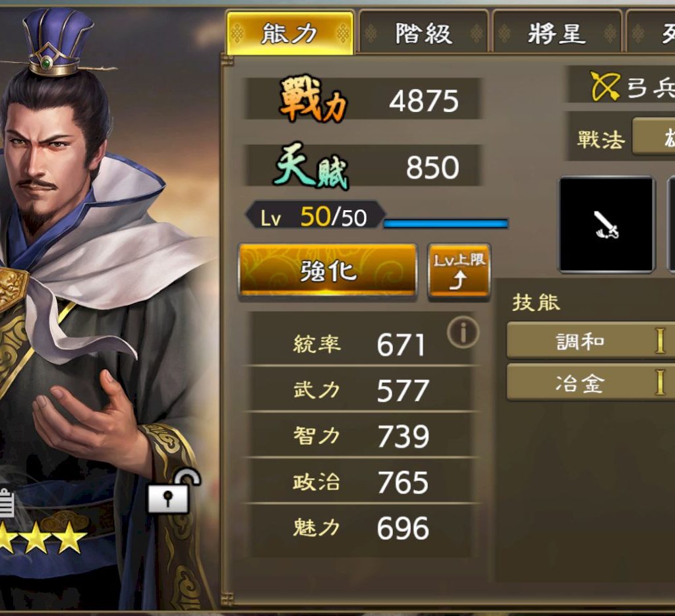The height and width of the screenshot is (616, 675).
Task: Tap the upward arrow on the Lv上限 button
Action: click(x=458, y=280)
